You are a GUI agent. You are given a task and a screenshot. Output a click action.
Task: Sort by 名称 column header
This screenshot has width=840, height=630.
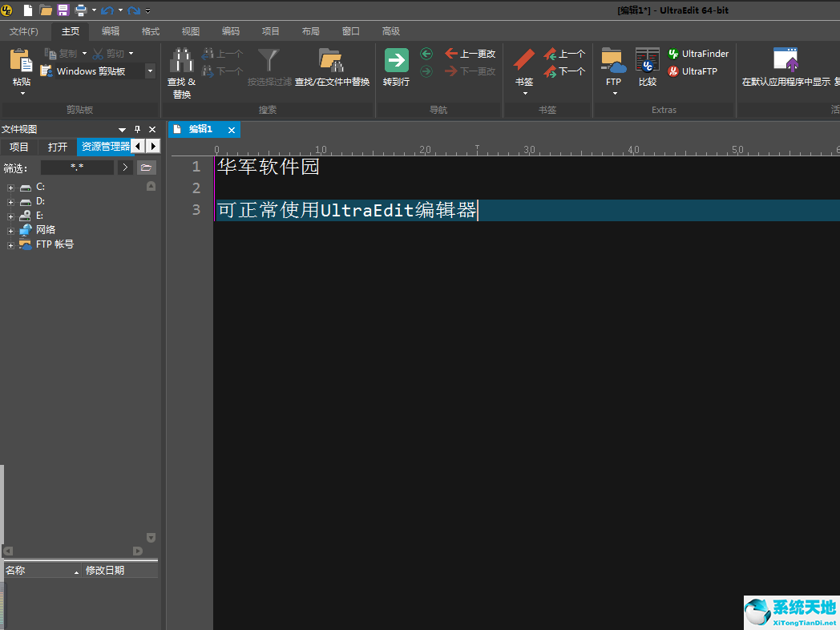42,571
